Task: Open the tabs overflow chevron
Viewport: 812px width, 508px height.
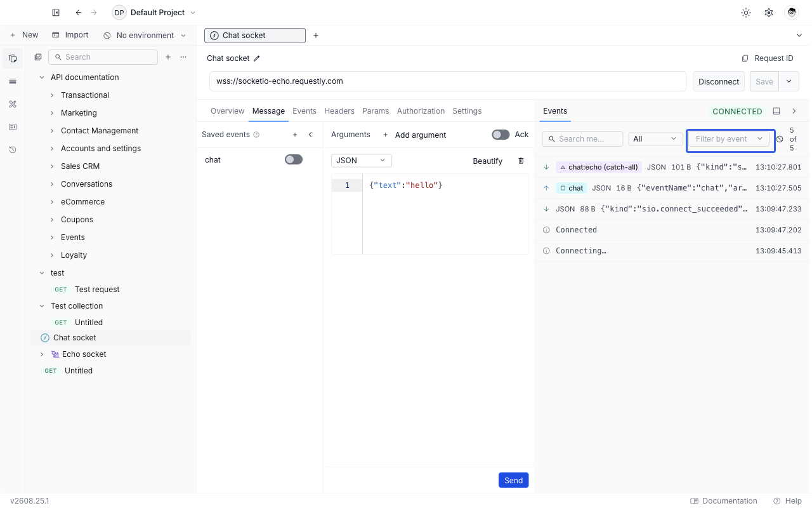Action: tap(799, 36)
